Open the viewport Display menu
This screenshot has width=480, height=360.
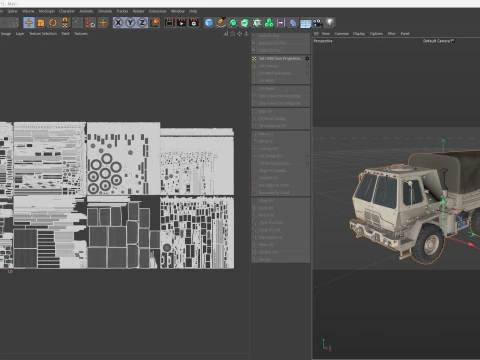359,34
